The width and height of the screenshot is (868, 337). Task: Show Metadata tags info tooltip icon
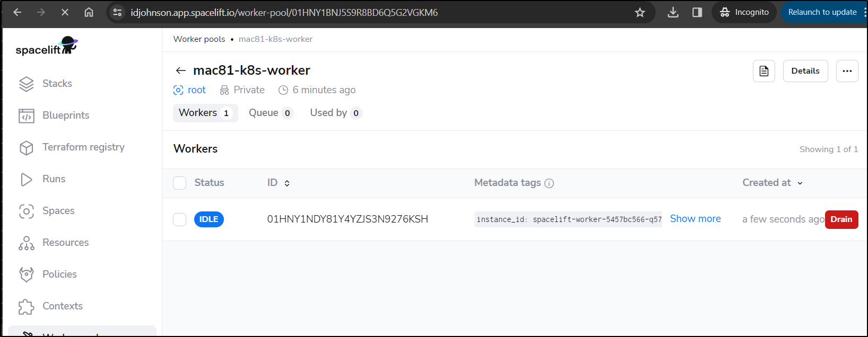tap(549, 183)
